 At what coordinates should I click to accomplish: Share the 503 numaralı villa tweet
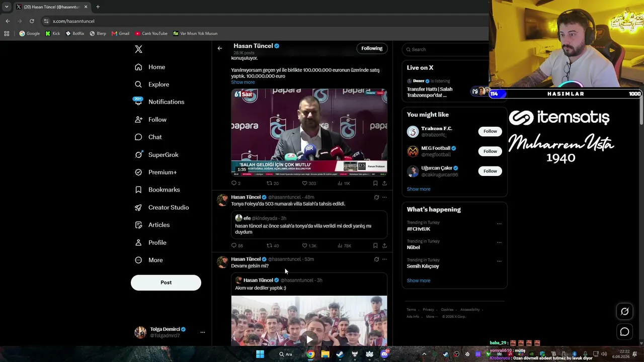coord(384,246)
